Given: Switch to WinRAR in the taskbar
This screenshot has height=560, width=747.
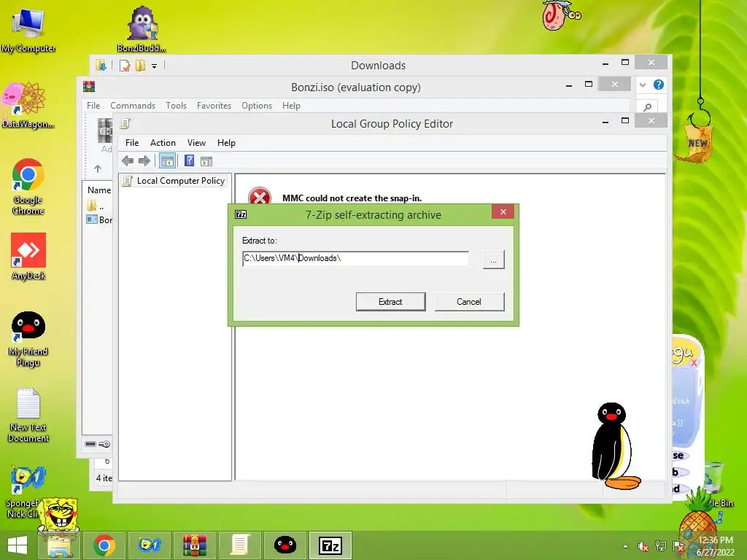Looking at the screenshot, I should (194, 545).
